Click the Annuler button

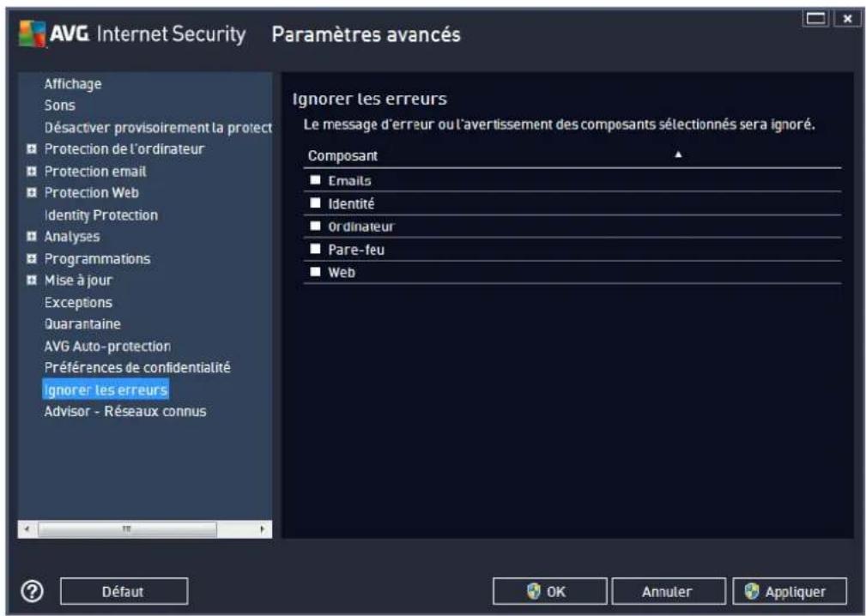pos(669,592)
